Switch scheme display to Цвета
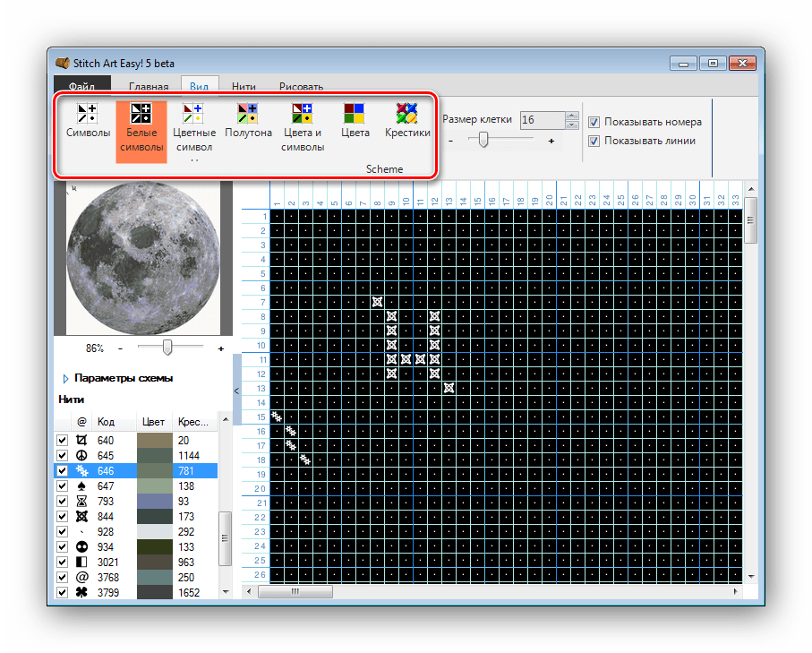Screen dimensions: 812x653 (x=355, y=114)
